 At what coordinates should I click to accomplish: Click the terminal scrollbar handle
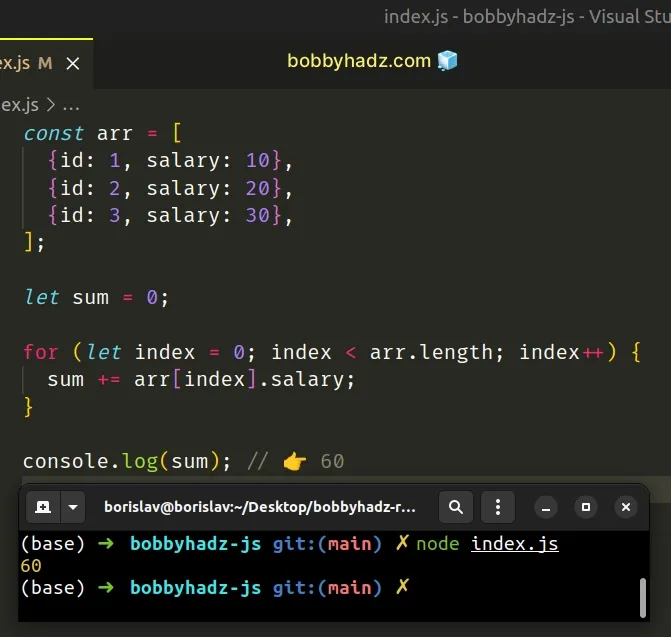(x=642, y=598)
